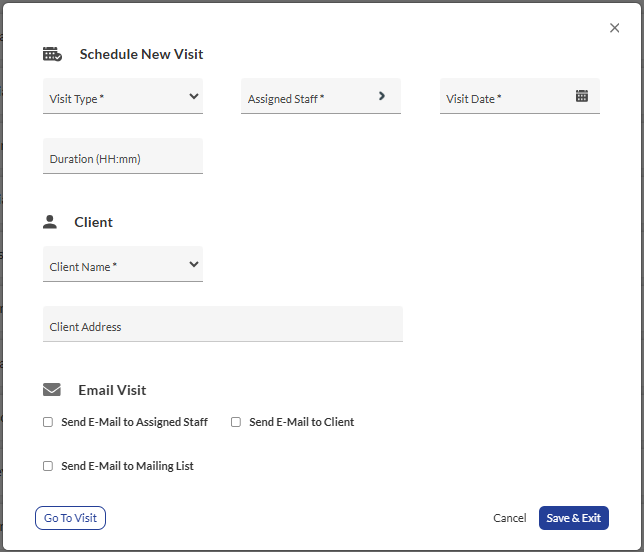The image size is (644, 552).
Task: Tick Send E-Mail to Mailing List
Action: tap(48, 466)
